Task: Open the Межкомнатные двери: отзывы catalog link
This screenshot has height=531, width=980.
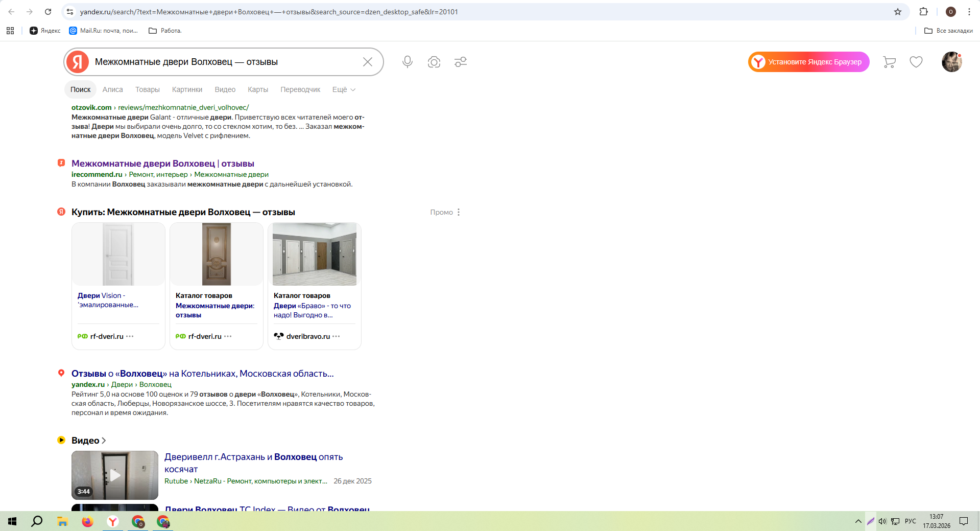Action: point(215,310)
